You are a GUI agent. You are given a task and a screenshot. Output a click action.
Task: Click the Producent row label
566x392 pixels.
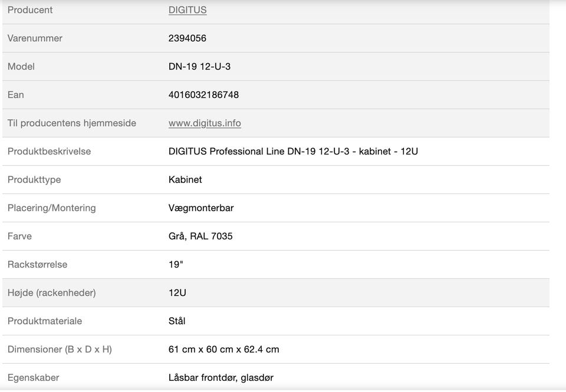[30, 10]
